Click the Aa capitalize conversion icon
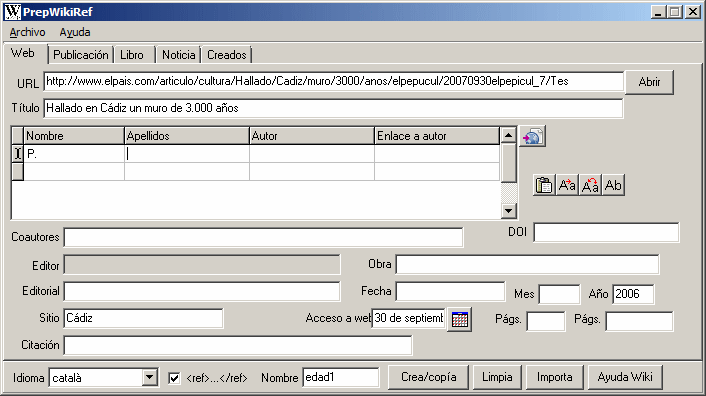This screenshot has width=706, height=396. pyautogui.click(x=567, y=185)
